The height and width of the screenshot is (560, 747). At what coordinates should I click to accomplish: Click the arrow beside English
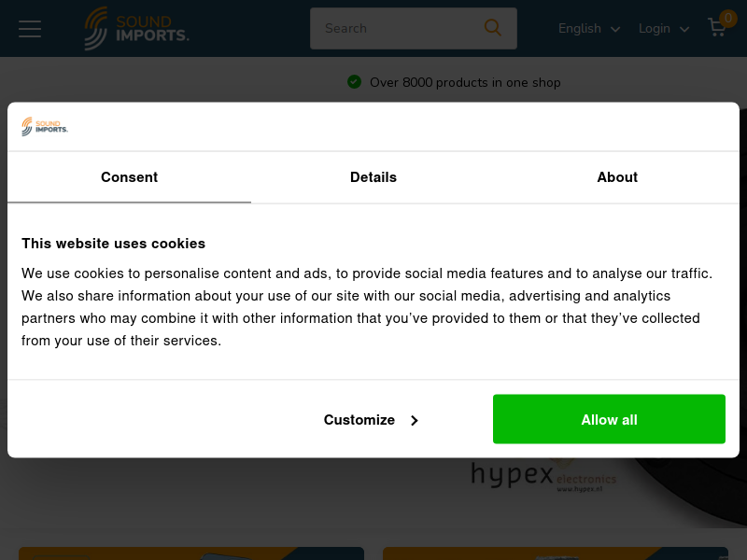(615, 30)
